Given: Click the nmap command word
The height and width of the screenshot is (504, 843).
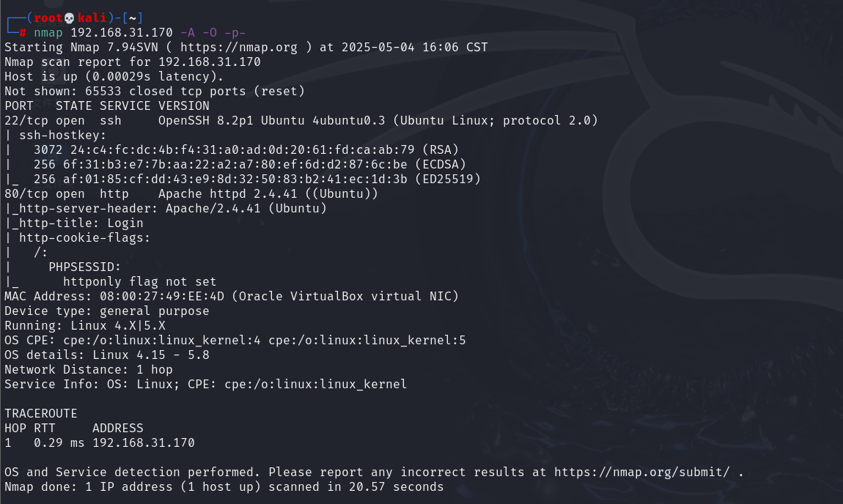Looking at the screenshot, I should pos(48,33).
